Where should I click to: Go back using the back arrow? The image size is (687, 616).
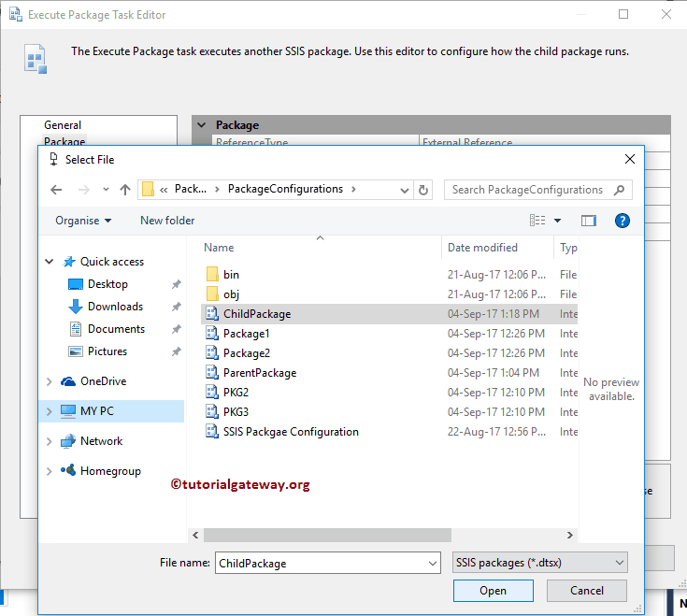pyautogui.click(x=56, y=190)
